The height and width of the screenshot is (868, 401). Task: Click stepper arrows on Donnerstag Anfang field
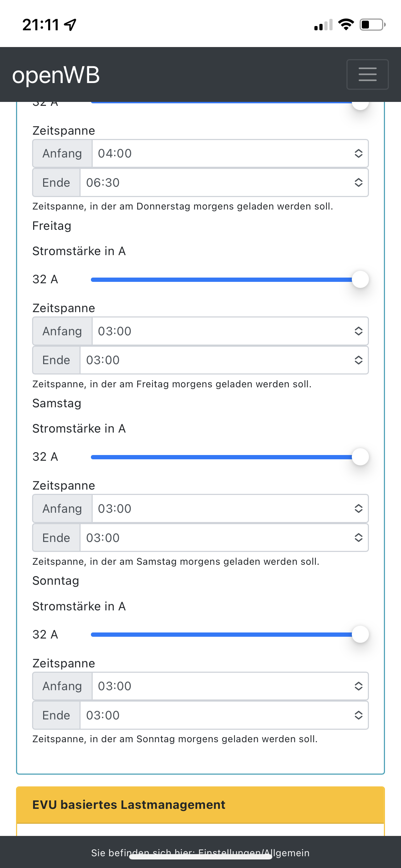[x=358, y=154]
